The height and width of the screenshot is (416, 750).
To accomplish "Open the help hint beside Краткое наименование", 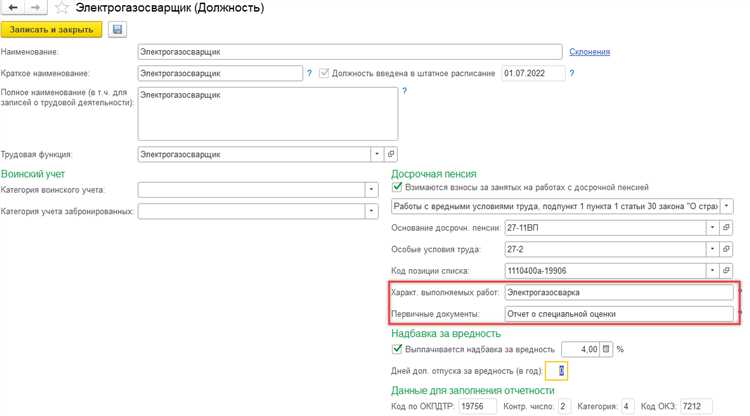I will click(310, 73).
